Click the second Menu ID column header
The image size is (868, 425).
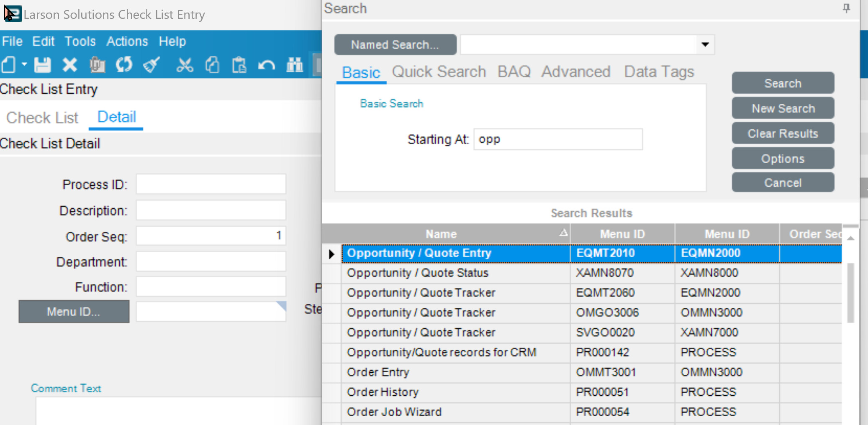727,234
